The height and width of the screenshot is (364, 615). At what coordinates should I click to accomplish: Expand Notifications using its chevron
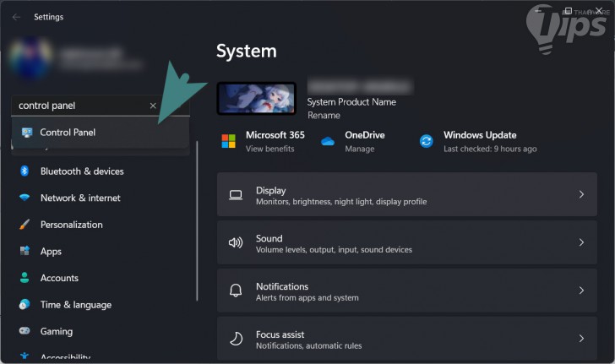[x=581, y=291]
